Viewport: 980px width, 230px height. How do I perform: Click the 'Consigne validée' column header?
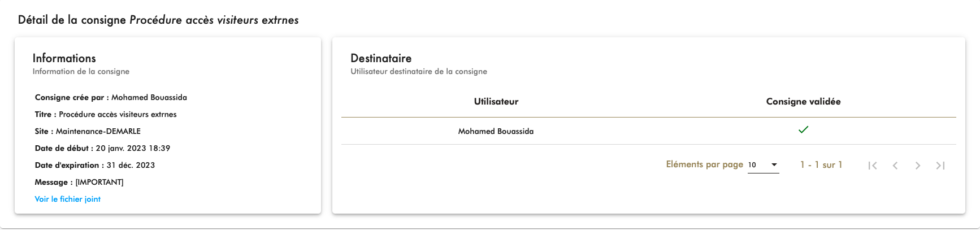[803, 102]
